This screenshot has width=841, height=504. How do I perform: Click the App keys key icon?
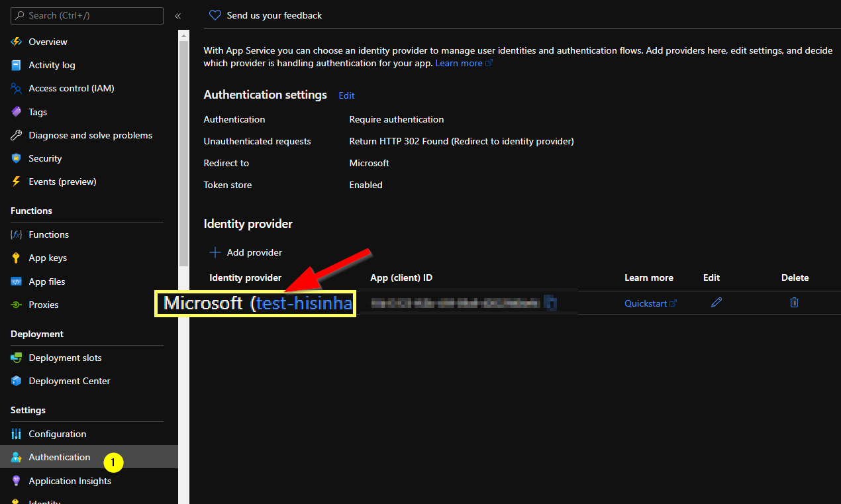click(17, 258)
